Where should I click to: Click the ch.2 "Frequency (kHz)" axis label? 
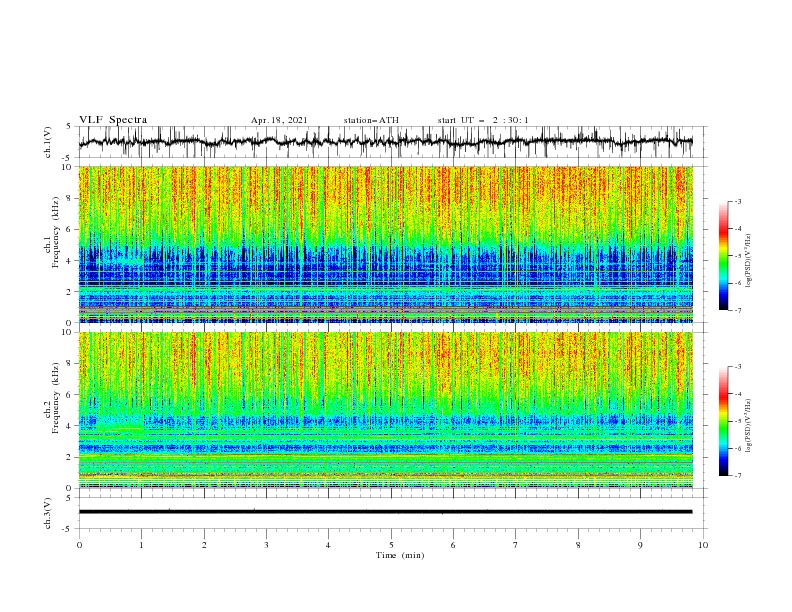pyautogui.click(x=57, y=397)
